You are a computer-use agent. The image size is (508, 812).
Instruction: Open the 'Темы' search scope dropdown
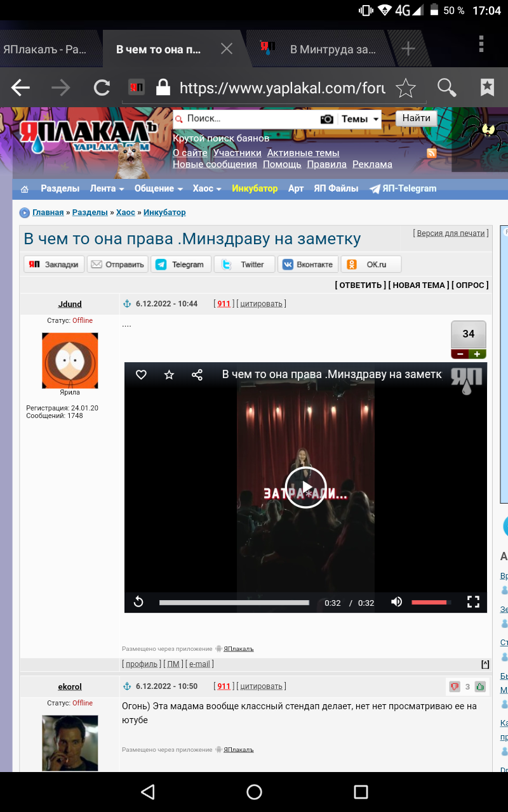(x=360, y=119)
